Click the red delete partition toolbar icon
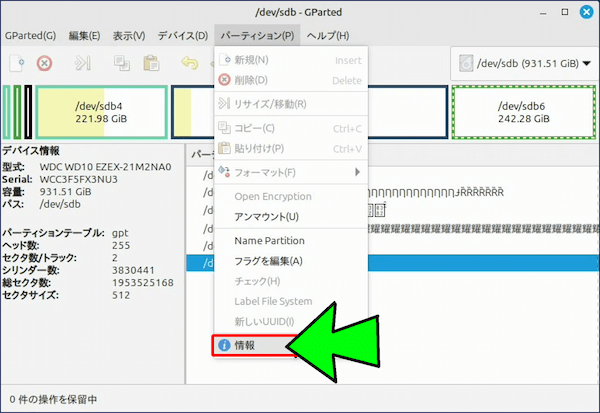Screen dimensions: 600x413 [44, 64]
